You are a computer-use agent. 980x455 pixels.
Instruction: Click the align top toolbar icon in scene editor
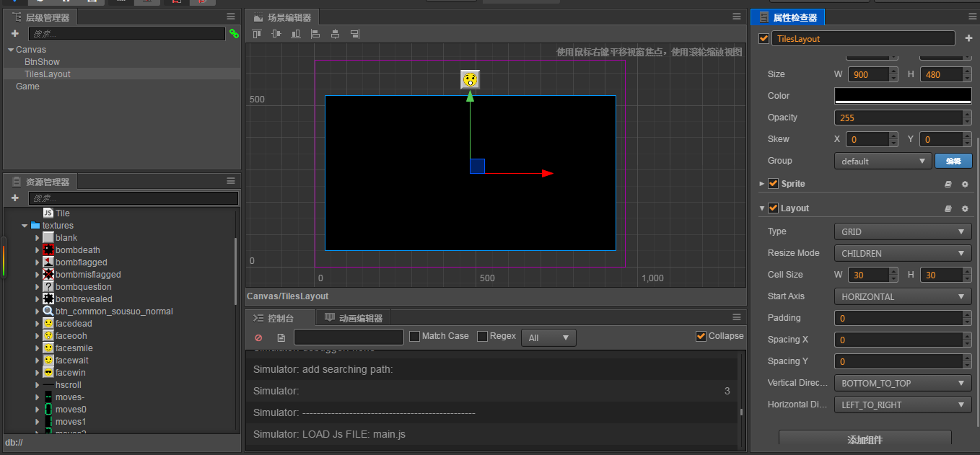click(x=257, y=33)
